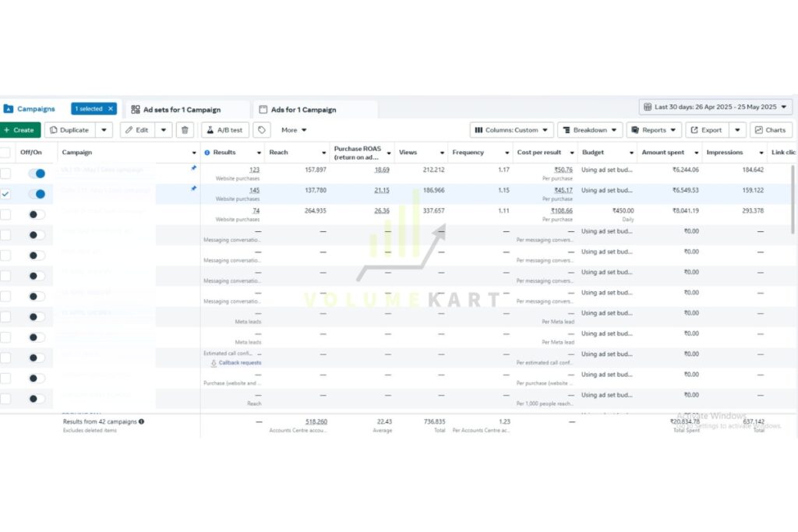
Task: Click the ₹45.17 cost per purchase value
Action: 563,190
